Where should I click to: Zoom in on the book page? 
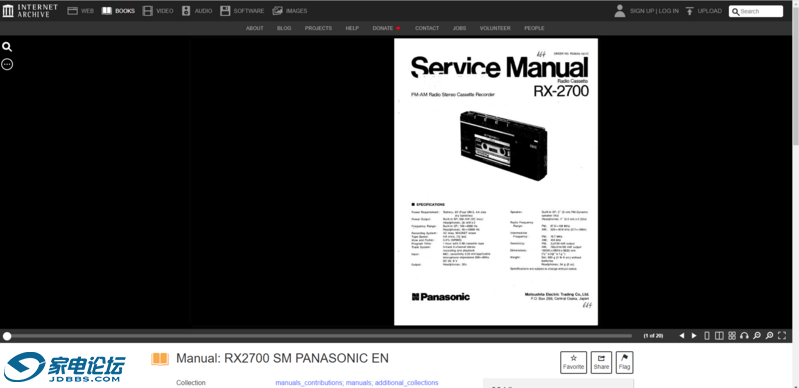[769, 335]
